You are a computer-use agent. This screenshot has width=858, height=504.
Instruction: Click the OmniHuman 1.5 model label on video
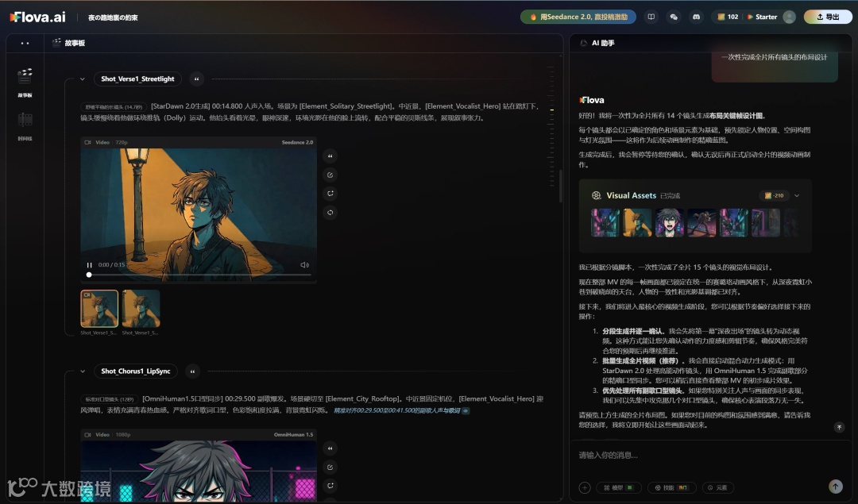point(293,435)
